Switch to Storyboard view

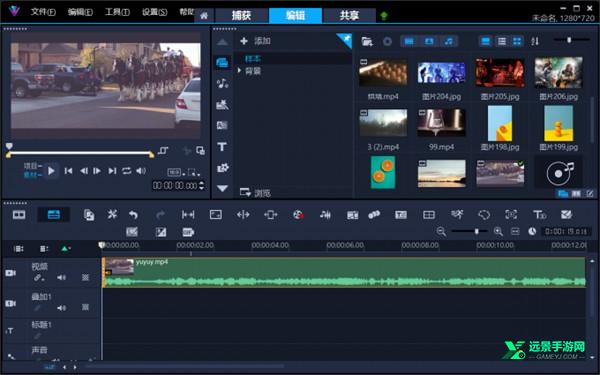tap(19, 215)
